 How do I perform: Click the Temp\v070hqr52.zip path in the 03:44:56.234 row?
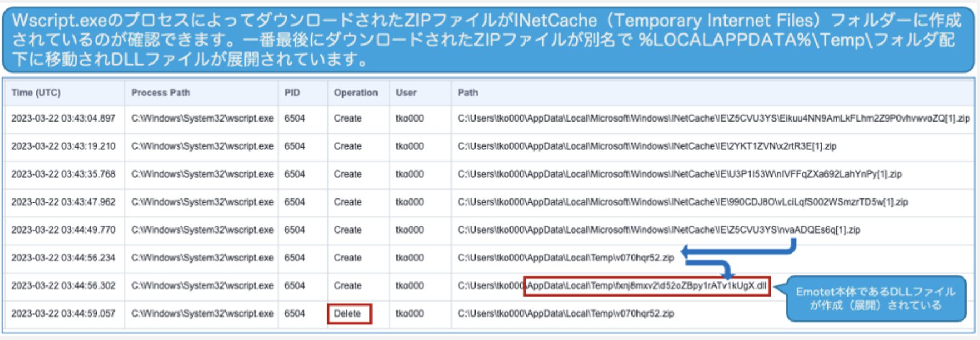point(566,258)
